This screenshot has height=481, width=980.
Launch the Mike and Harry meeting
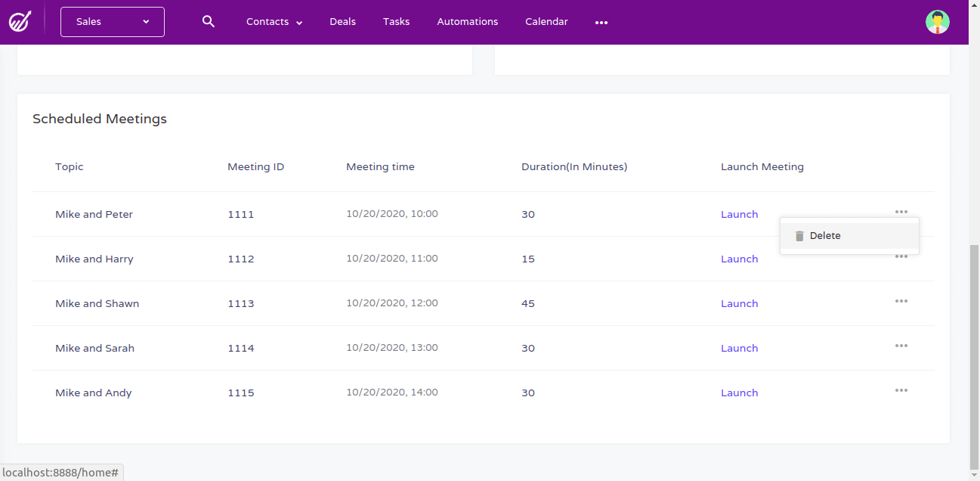(739, 259)
